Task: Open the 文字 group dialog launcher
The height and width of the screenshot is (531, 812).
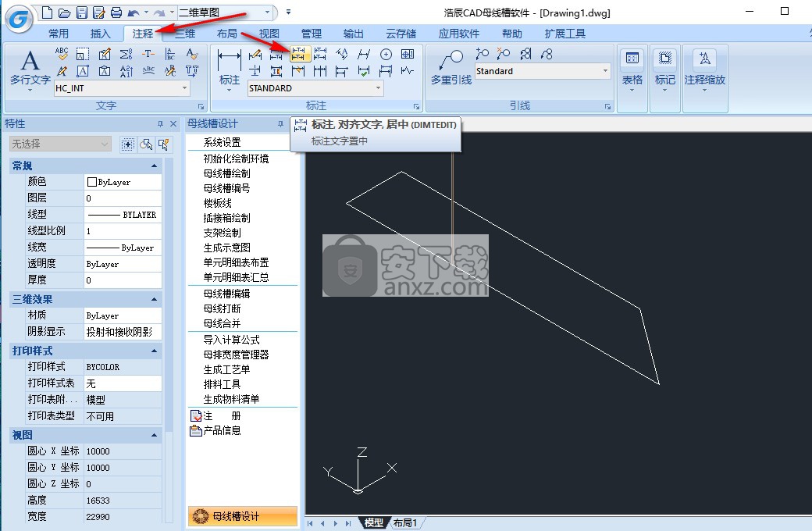Action: click(201, 107)
